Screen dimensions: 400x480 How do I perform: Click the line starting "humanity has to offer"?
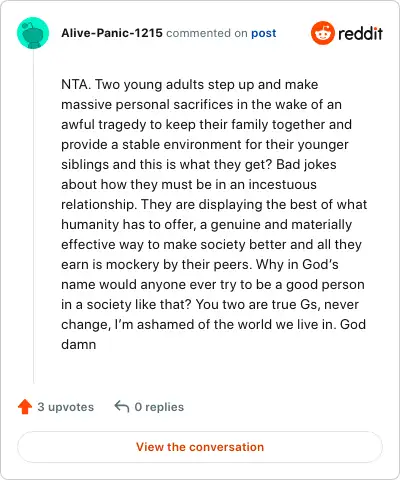pos(206,224)
